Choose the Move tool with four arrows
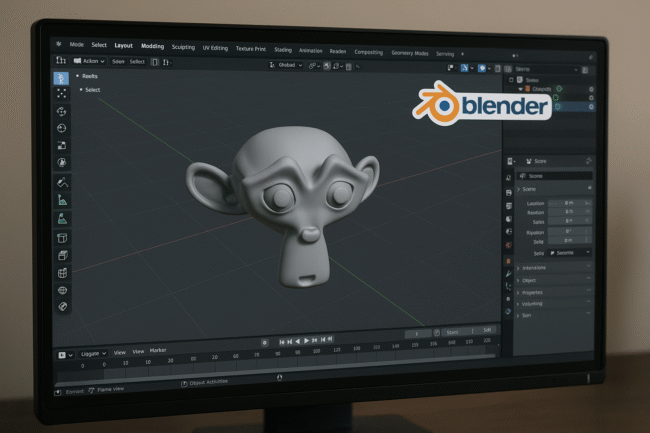The image size is (650, 433). point(62,111)
